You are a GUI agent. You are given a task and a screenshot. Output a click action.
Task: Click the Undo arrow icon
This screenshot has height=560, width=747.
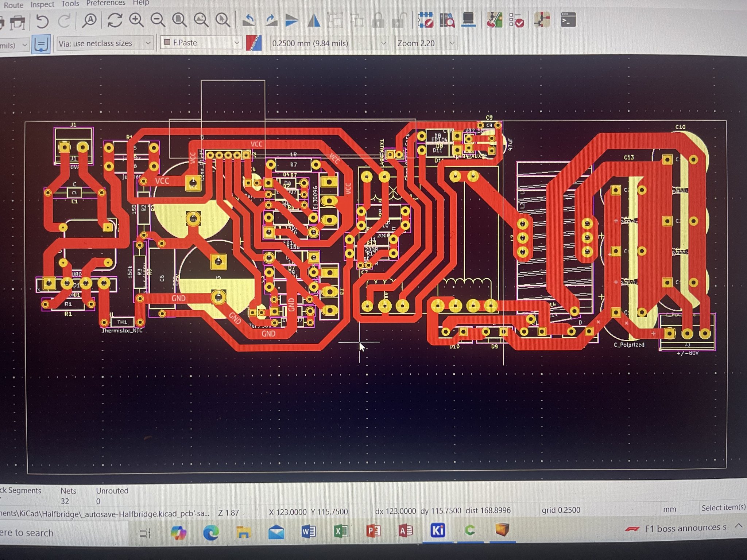pyautogui.click(x=42, y=21)
